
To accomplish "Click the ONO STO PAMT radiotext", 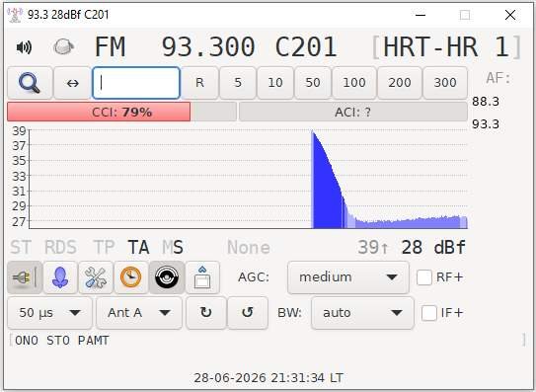I will pyautogui.click(x=62, y=341).
